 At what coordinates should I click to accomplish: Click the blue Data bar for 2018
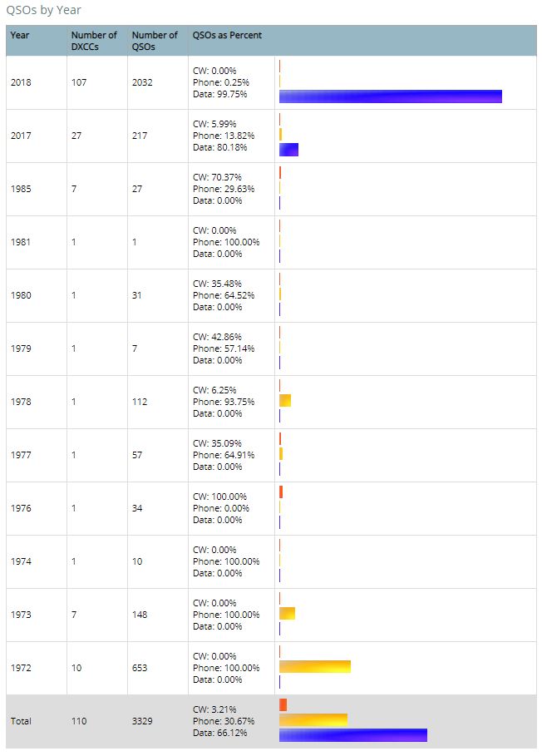click(x=391, y=96)
